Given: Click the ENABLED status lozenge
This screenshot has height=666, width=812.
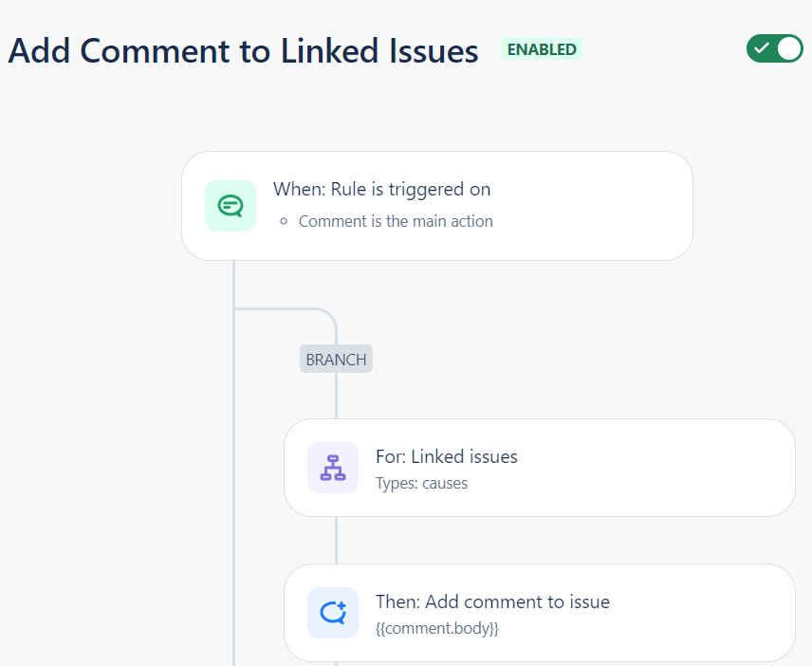Looking at the screenshot, I should pos(541,48).
